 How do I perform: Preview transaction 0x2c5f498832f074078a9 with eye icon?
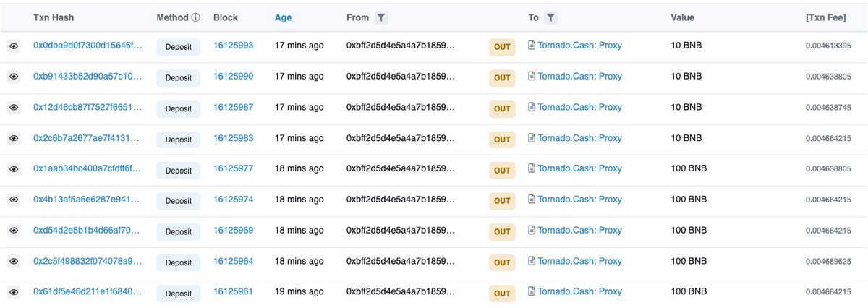[x=13, y=261]
